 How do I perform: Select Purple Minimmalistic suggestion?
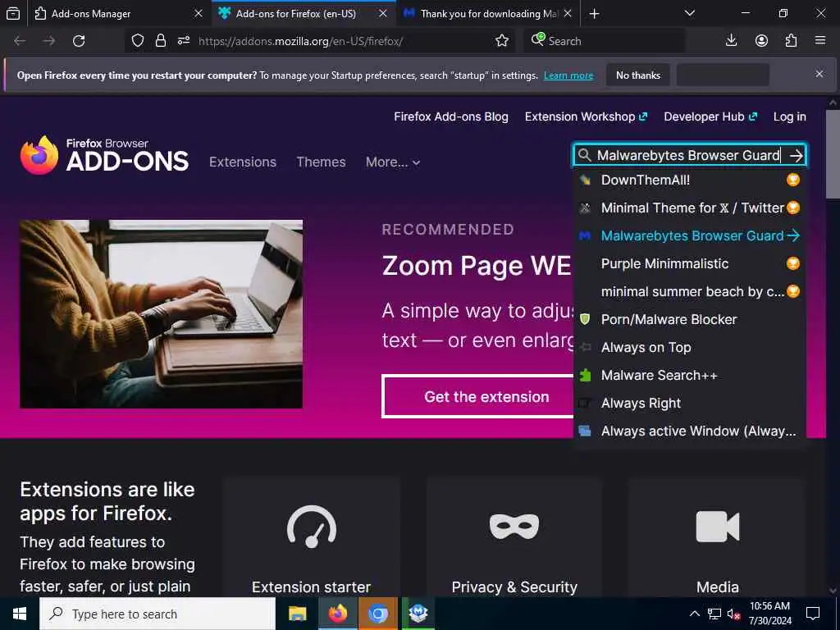pyautogui.click(x=689, y=263)
